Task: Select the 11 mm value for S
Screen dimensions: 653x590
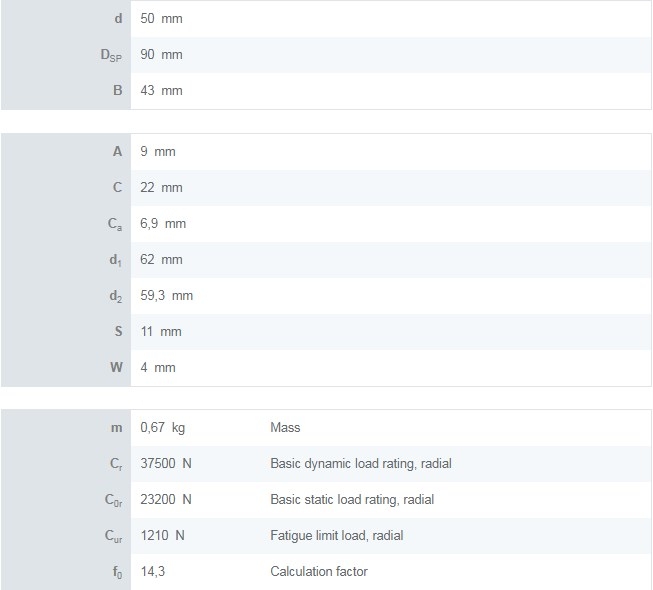Action: pos(161,332)
